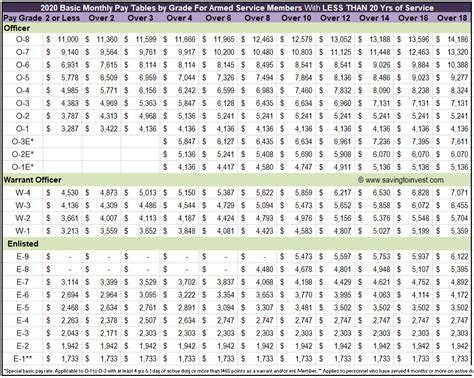Select the 3,213 value in the W-1 row
Image resolution: width=474 pixels, height=378 pixels.
pyautogui.click(x=70, y=231)
